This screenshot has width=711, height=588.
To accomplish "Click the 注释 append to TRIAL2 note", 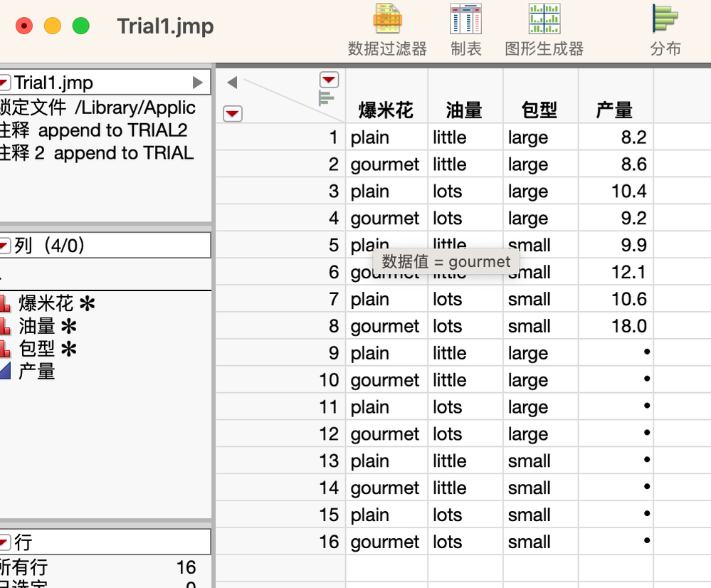I will [93, 130].
